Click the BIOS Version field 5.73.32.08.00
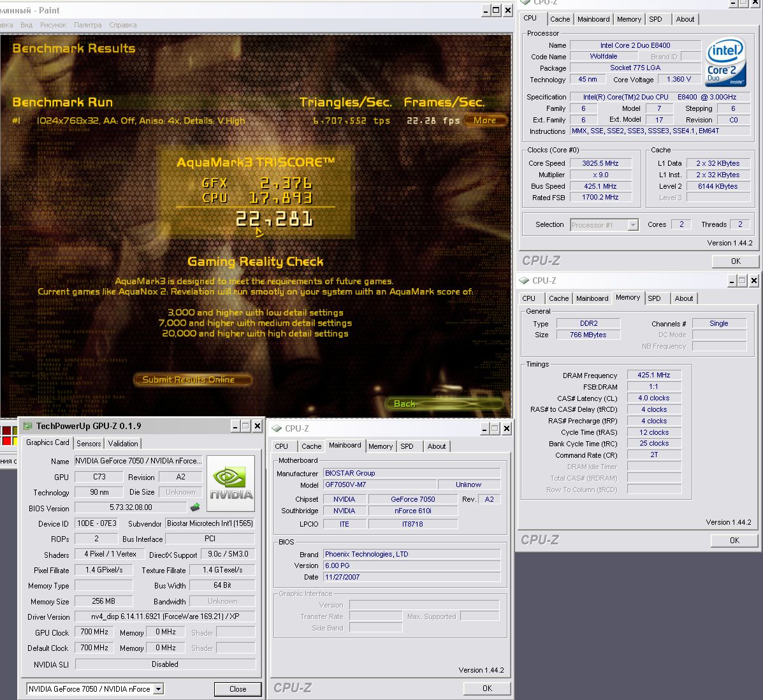Viewport: 763px width, 700px height. pyautogui.click(x=131, y=507)
